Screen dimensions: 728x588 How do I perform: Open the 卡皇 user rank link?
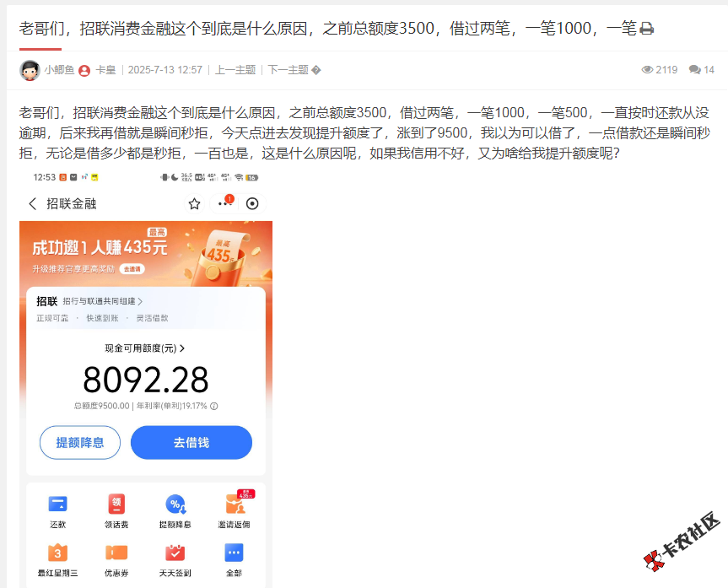coord(105,70)
